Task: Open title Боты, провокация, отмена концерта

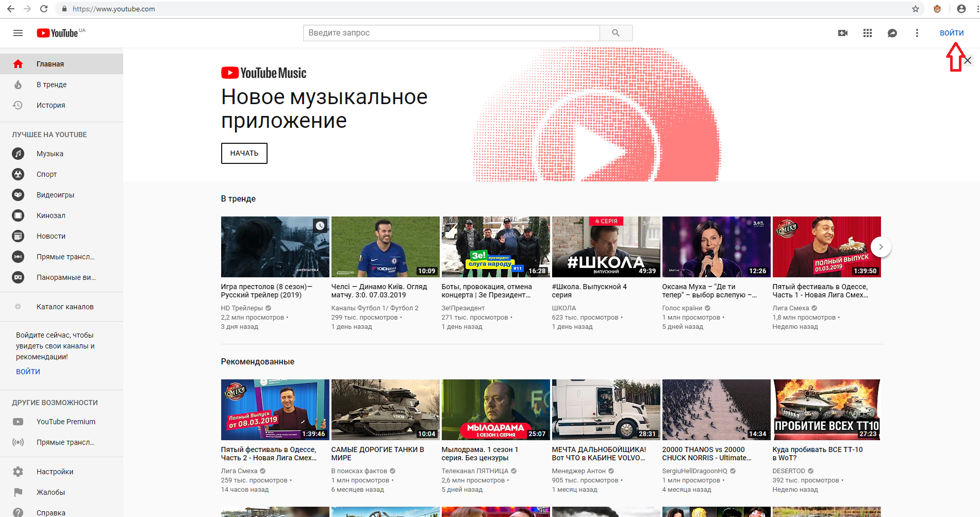Action: tap(487, 291)
